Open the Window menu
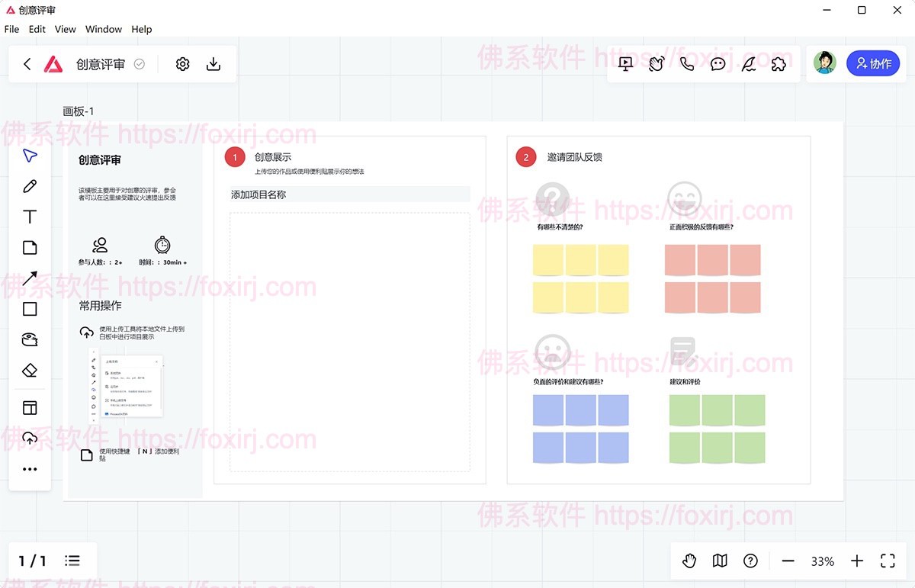The image size is (915, 588). tap(103, 29)
